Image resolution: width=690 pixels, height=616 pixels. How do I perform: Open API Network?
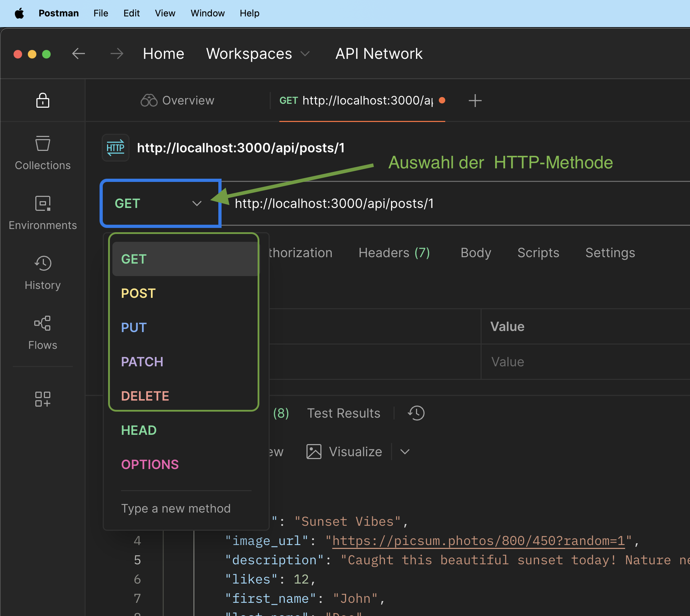(379, 54)
